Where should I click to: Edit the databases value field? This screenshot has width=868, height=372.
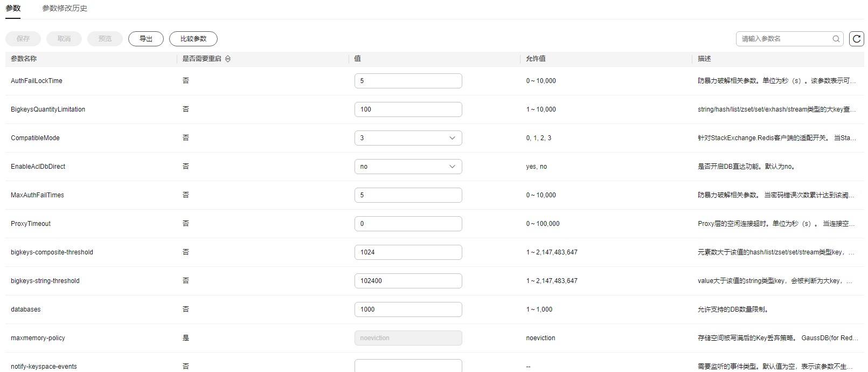coord(408,309)
